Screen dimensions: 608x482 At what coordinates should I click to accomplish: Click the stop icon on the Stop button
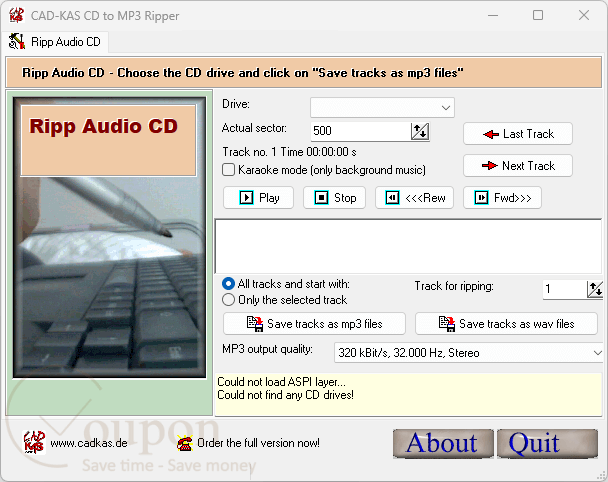coord(321,198)
